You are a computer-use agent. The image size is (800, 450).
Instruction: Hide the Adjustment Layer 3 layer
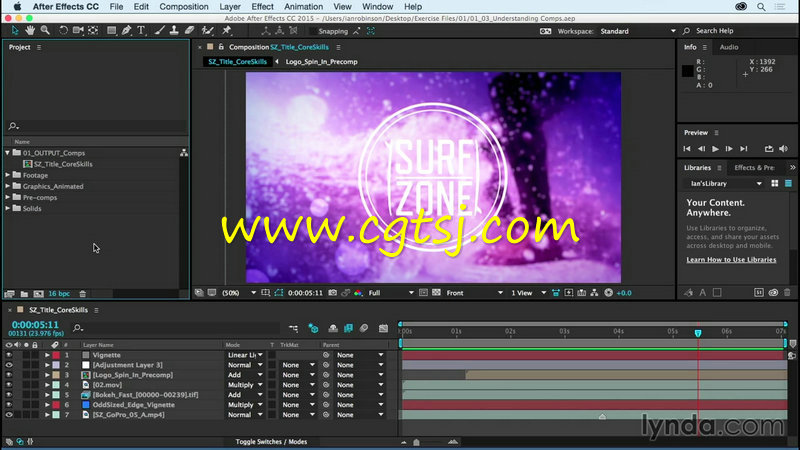point(9,365)
